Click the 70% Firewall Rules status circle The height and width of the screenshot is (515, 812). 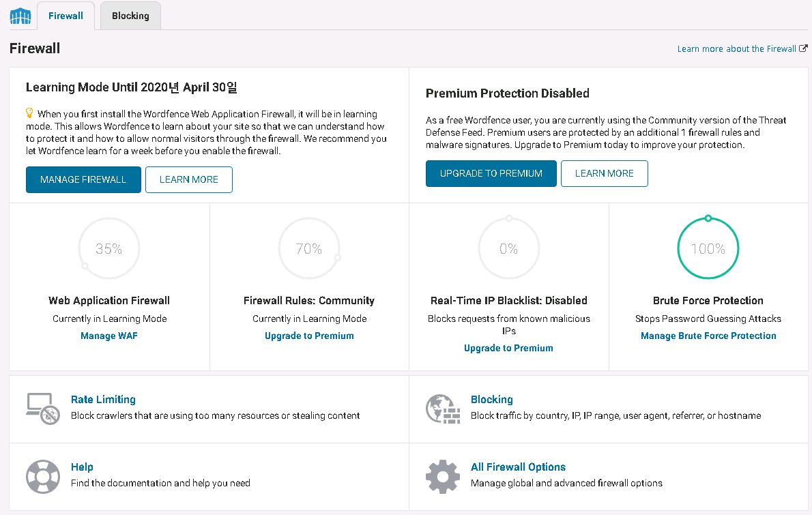click(x=309, y=249)
